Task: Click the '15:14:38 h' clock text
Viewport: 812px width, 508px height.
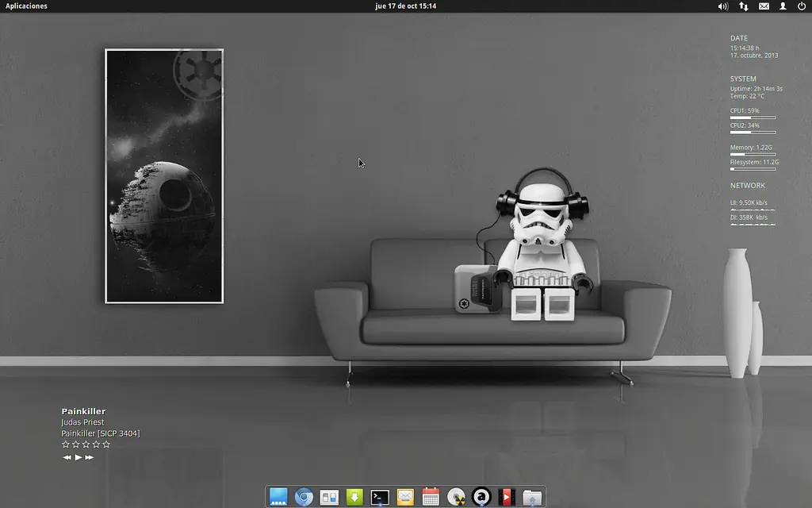Action: click(745, 48)
